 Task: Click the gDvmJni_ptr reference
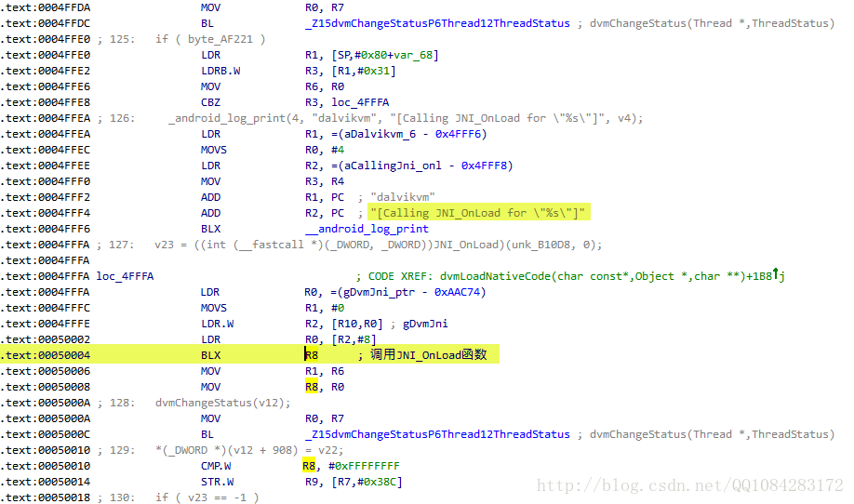pos(380,292)
